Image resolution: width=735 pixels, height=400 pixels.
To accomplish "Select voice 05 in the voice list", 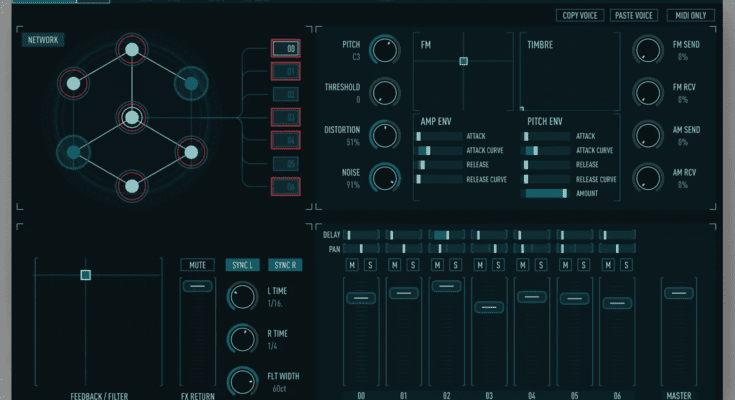I will click(x=286, y=164).
